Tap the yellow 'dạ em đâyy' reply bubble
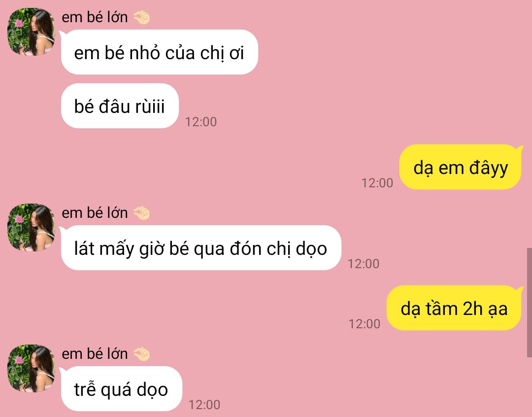532x417 pixels. 461,167
